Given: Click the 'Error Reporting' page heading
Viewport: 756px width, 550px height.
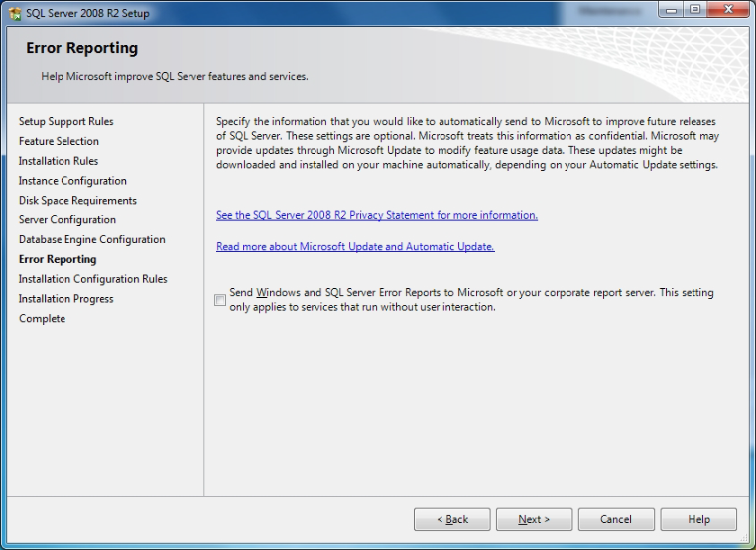Looking at the screenshot, I should point(82,49).
